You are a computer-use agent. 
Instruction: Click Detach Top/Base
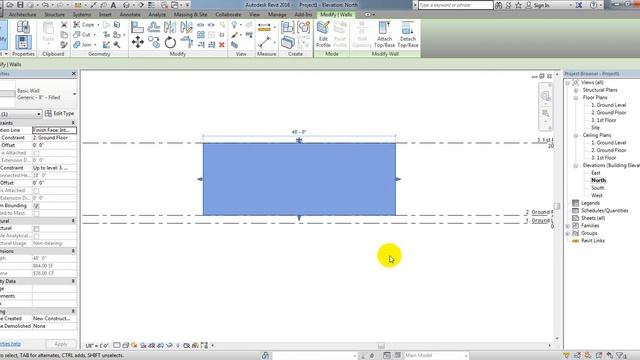tap(408, 35)
